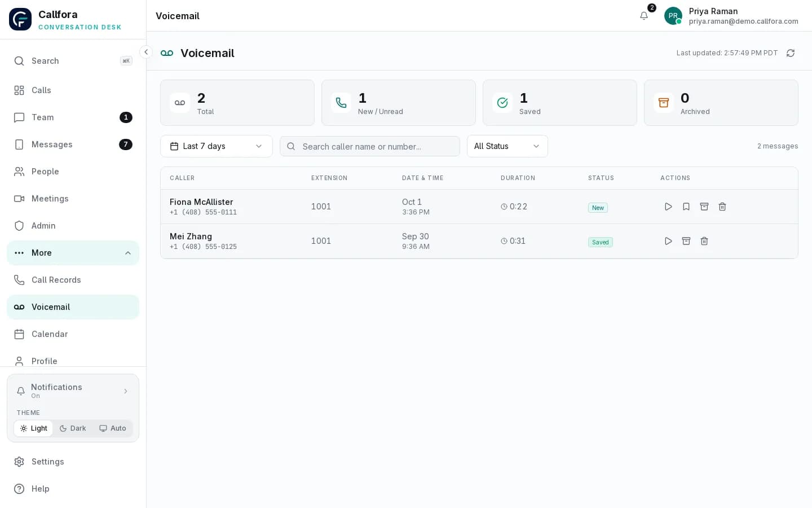Select Voicemail in the sidebar
The image size is (812, 508).
click(x=73, y=307)
